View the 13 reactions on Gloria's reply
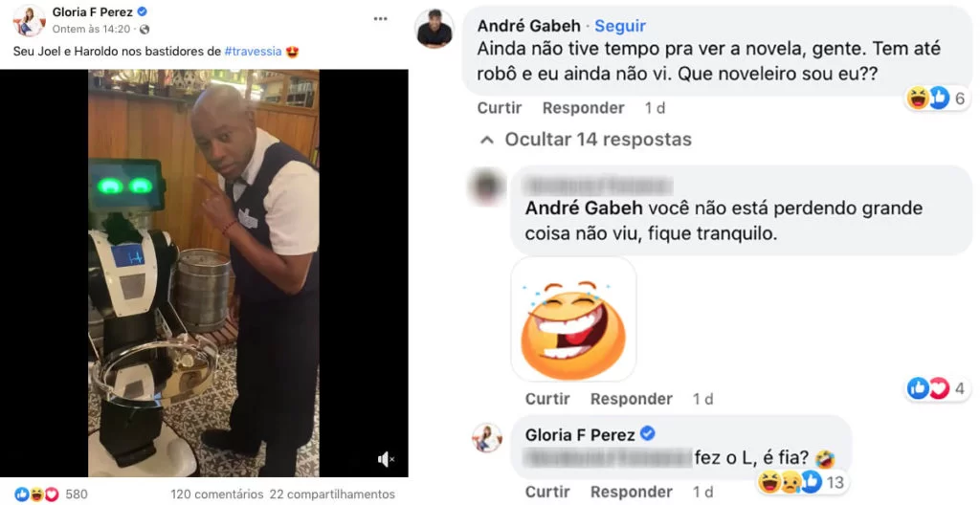 coord(803,482)
